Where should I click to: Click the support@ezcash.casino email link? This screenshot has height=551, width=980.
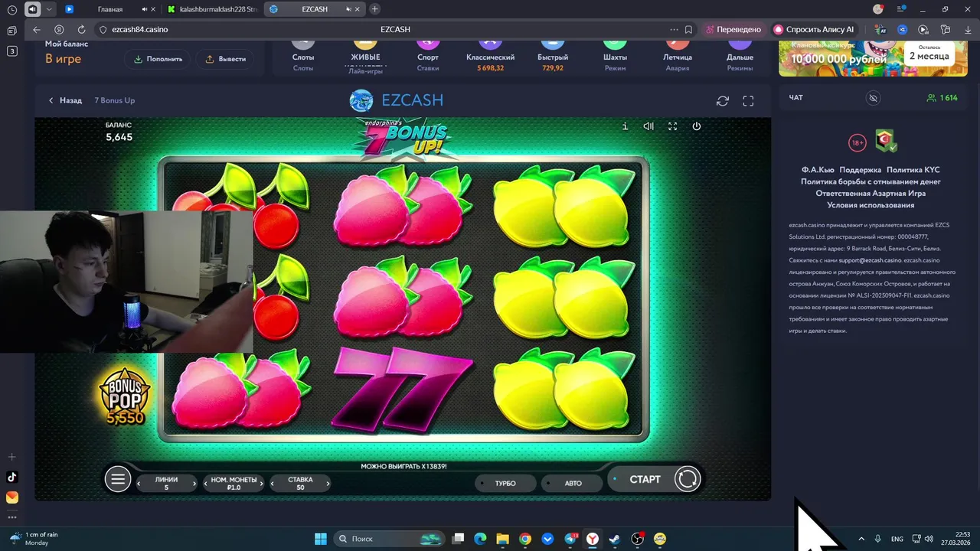click(870, 260)
